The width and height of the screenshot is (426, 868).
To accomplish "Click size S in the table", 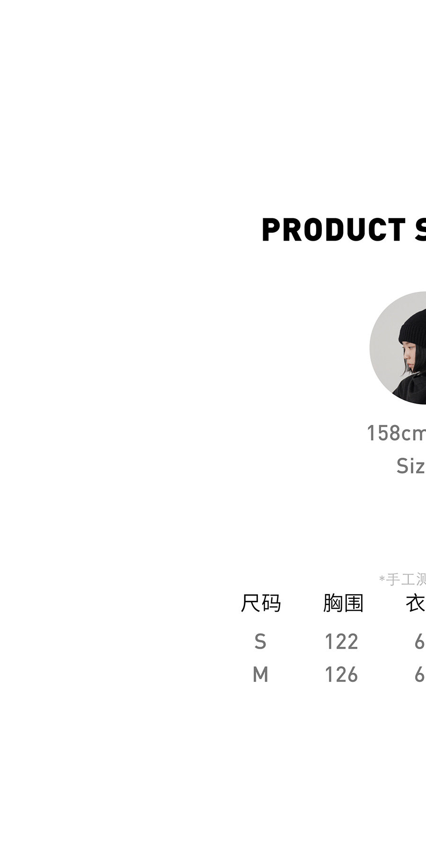I will coord(260,642).
